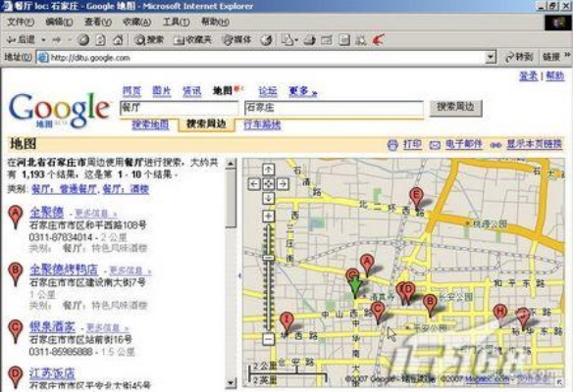Click the 搜索周边 search button
The image size is (573, 392).
(455, 108)
